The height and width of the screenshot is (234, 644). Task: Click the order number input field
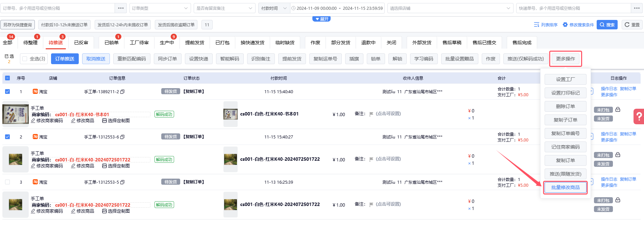[x=57, y=8]
